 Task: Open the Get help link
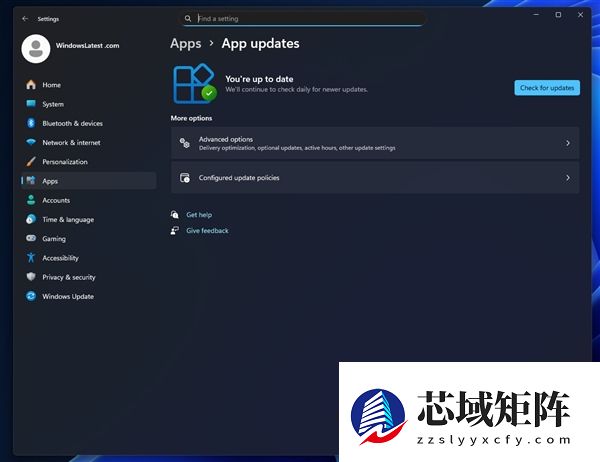coord(199,215)
